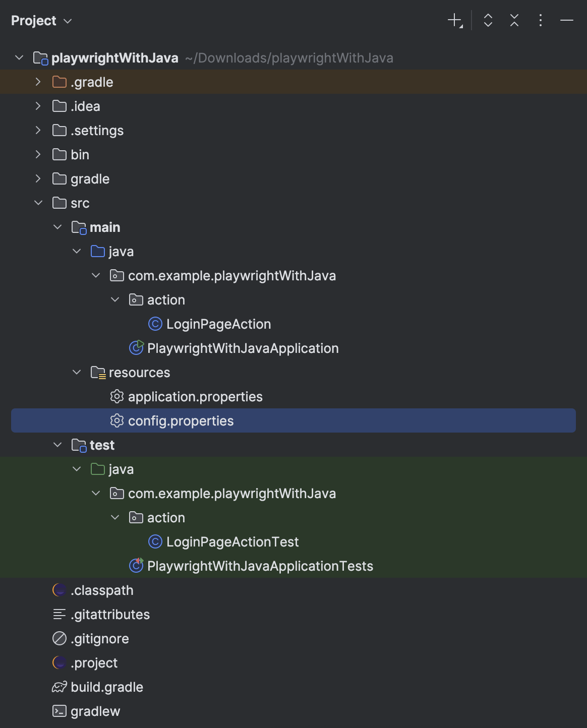Screen dimensions: 587x728
Task: Click the New File or Directory plus icon
Action: pos(455,21)
